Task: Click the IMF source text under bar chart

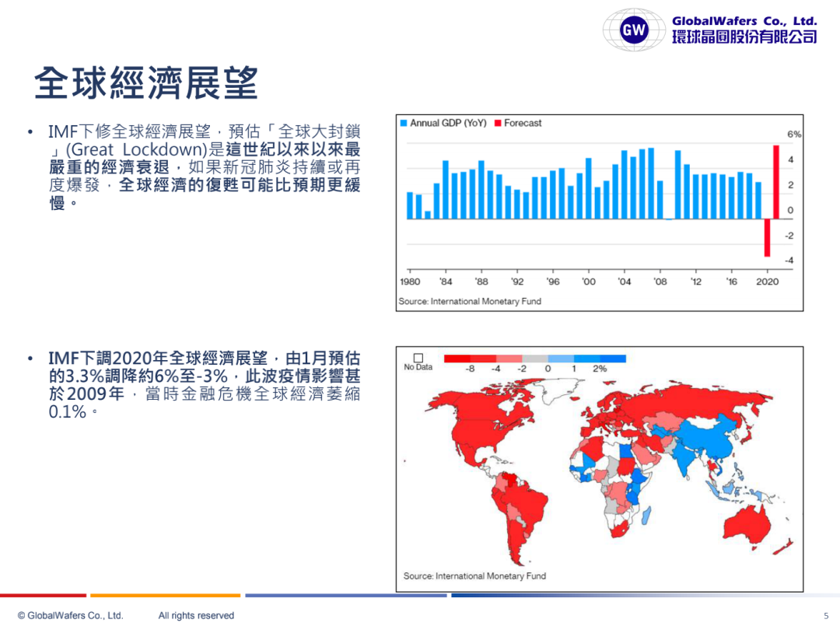Action: pyautogui.click(x=469, y=301)
